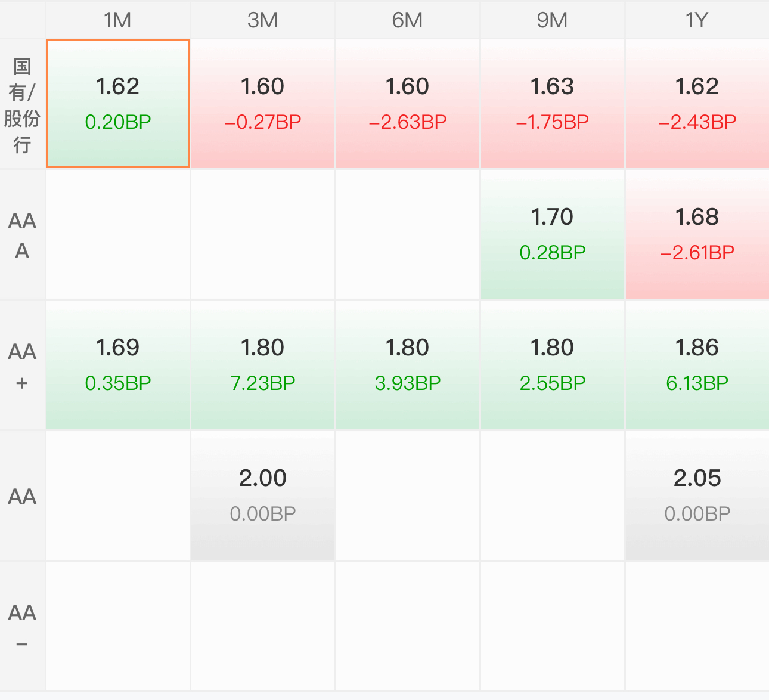Open the 6M 国有/股份行 cell with -2.63BP
The image size is (769, 700).
point(408,104)
